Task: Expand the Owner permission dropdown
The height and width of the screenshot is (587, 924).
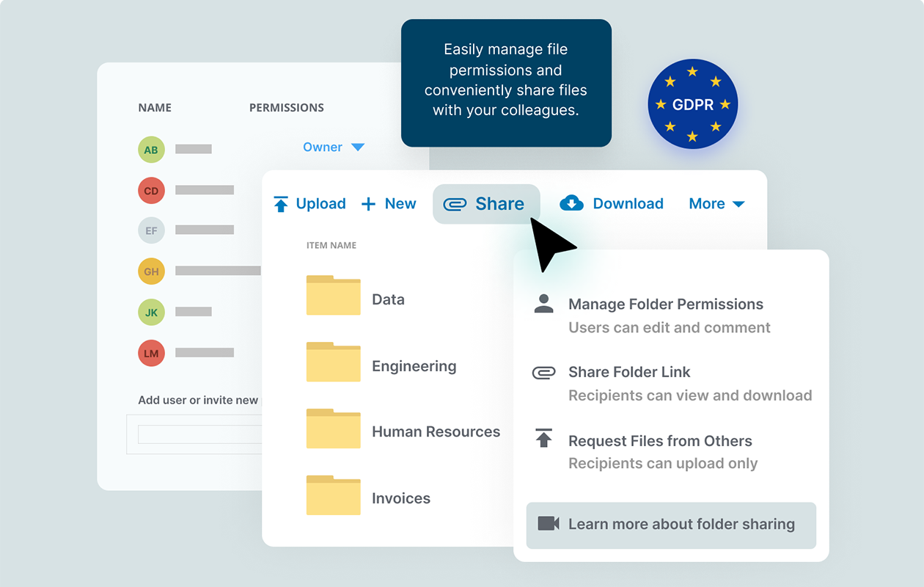Action: pyautogui.click(x=357, y=147)
